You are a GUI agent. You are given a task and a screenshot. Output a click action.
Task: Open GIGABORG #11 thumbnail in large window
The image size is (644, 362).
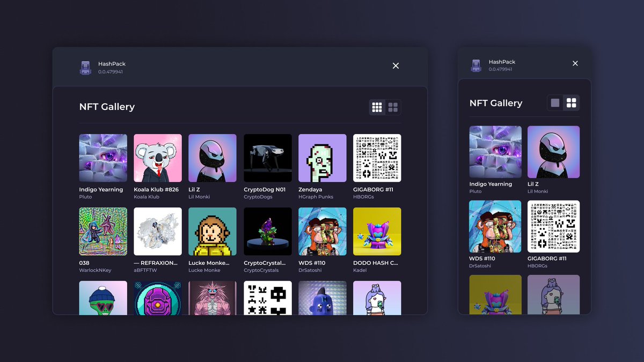click(377, 158)
